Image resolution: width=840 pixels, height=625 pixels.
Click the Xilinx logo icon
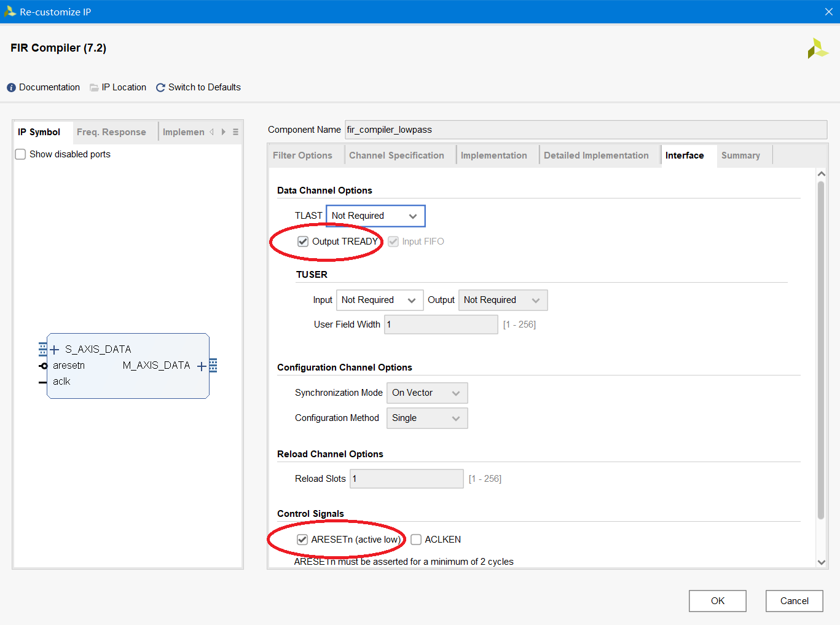[818, 49]
